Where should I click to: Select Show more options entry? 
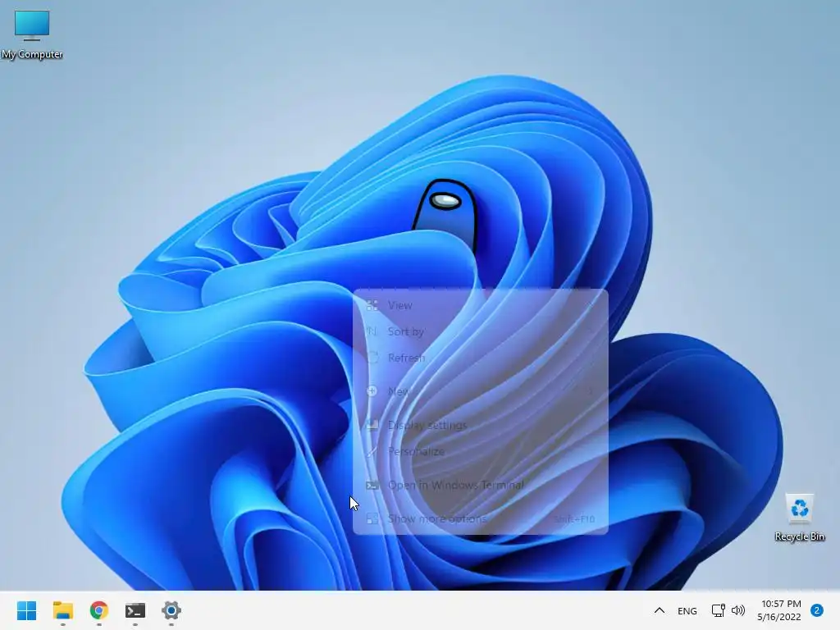point(481,518)
